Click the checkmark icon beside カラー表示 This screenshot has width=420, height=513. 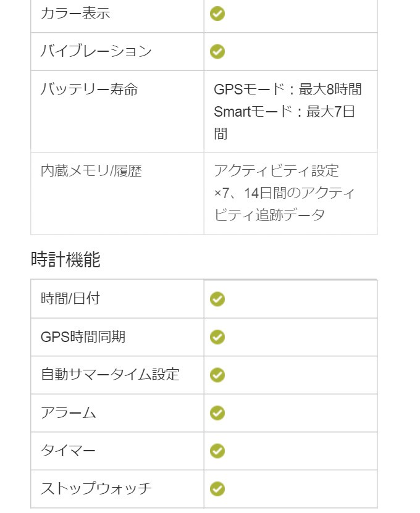pyautogui.click(x=217, y=14)
